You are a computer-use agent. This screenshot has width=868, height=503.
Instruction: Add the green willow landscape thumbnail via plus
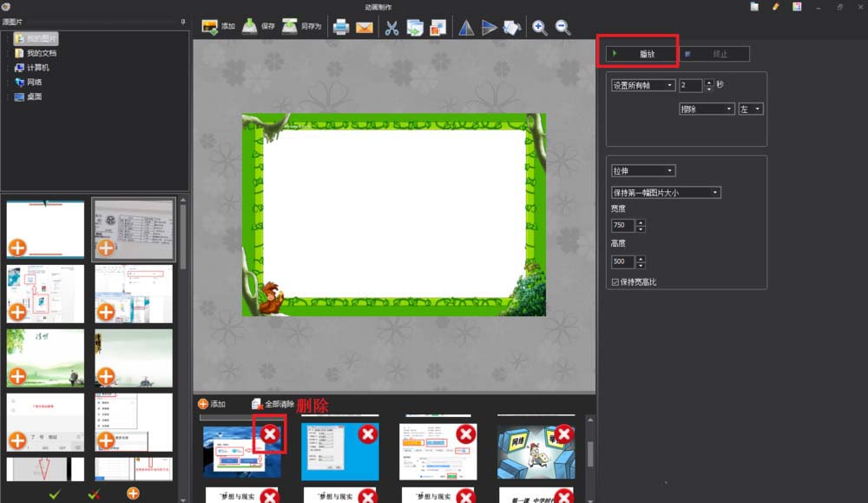(17, 376)
